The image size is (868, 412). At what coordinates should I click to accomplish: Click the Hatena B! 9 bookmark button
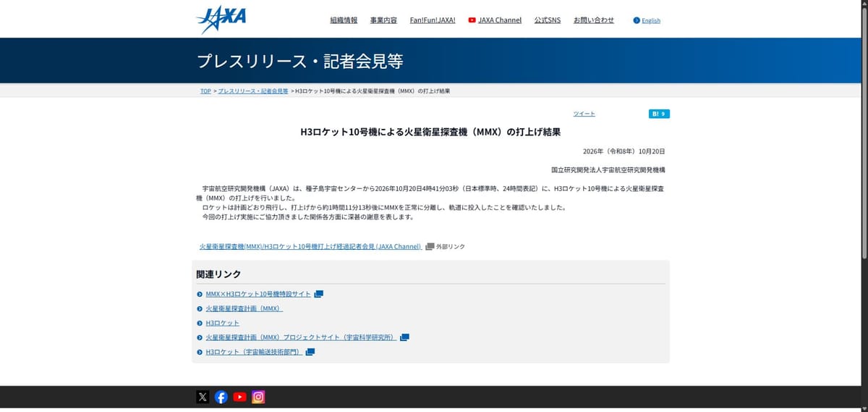point(659,114)
